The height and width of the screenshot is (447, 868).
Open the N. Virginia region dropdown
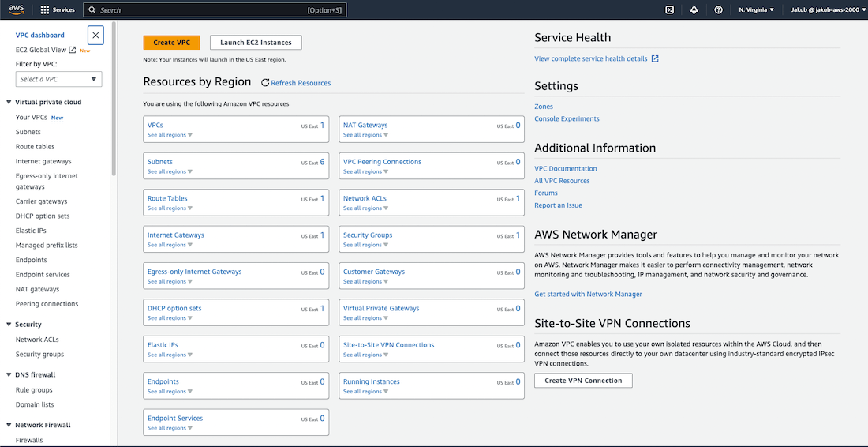coord(756,10)
